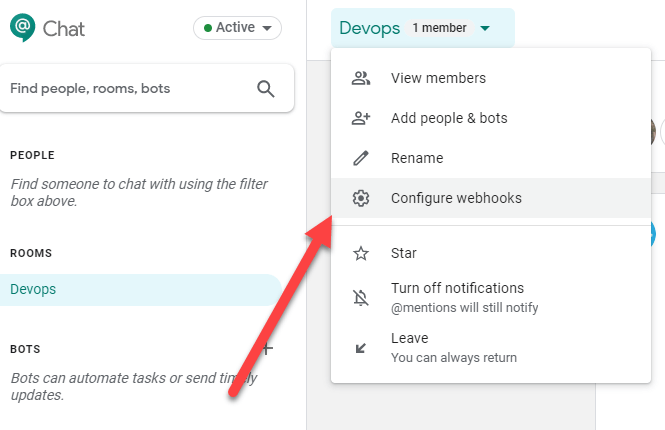This screenshot has height=430, width=665.
Task: Choose Configure webhooks from the menu
Action: pyautogui.click(x=456, y=198)
